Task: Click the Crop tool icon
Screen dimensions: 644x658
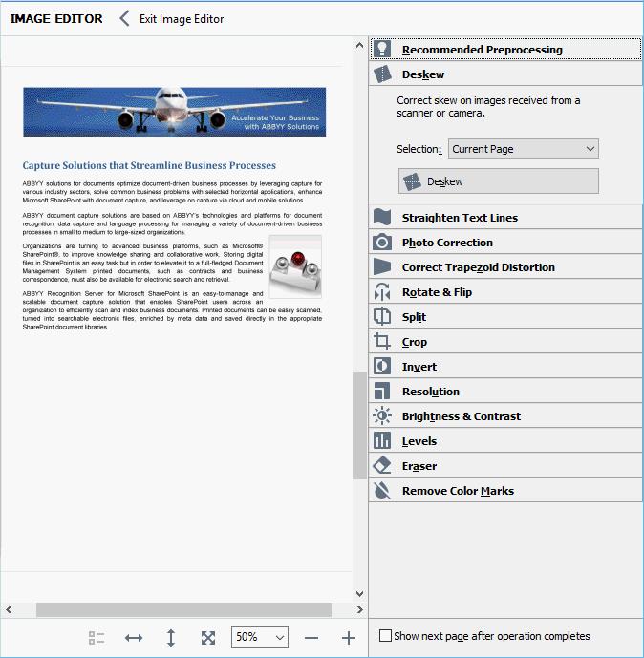Action: [x=382, y=341]
